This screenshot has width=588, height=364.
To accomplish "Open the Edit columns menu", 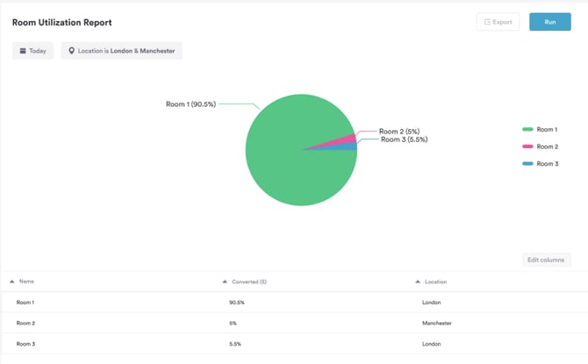I will [546, 260].
